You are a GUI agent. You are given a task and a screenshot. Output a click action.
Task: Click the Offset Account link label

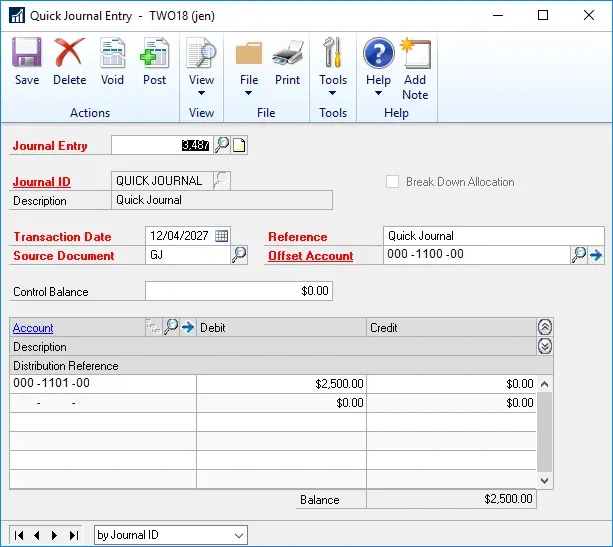[310, 256]
